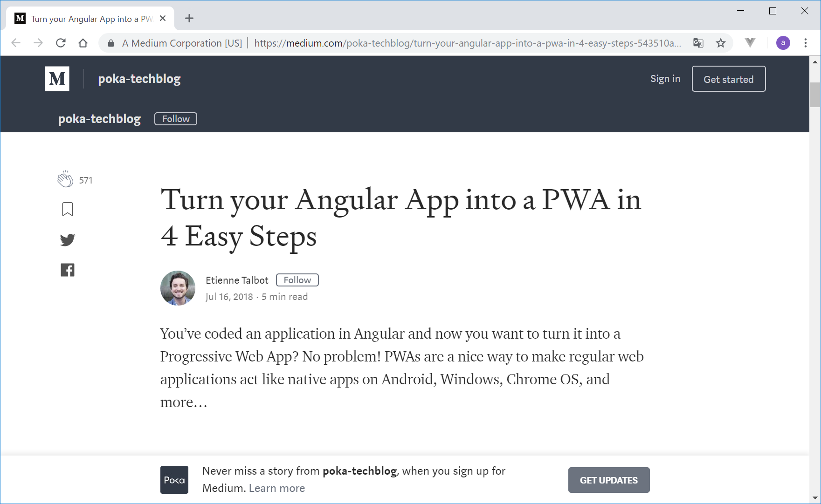821x504 pixels.
Task: Translate this page icon
Action: point(698,43)
